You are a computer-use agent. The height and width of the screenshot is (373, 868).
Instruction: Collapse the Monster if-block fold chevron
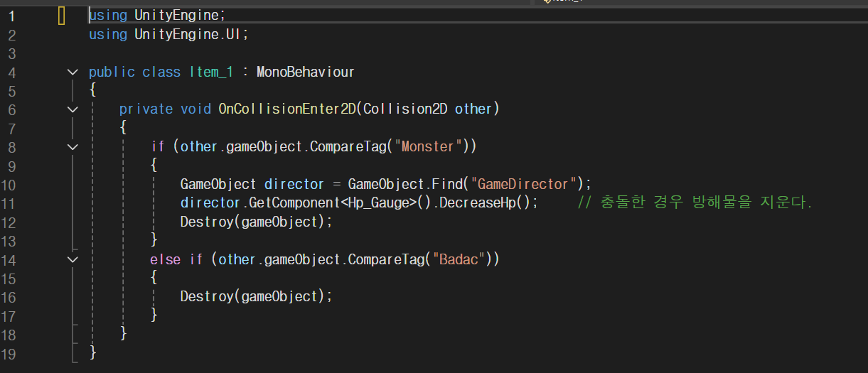[72, 147]
